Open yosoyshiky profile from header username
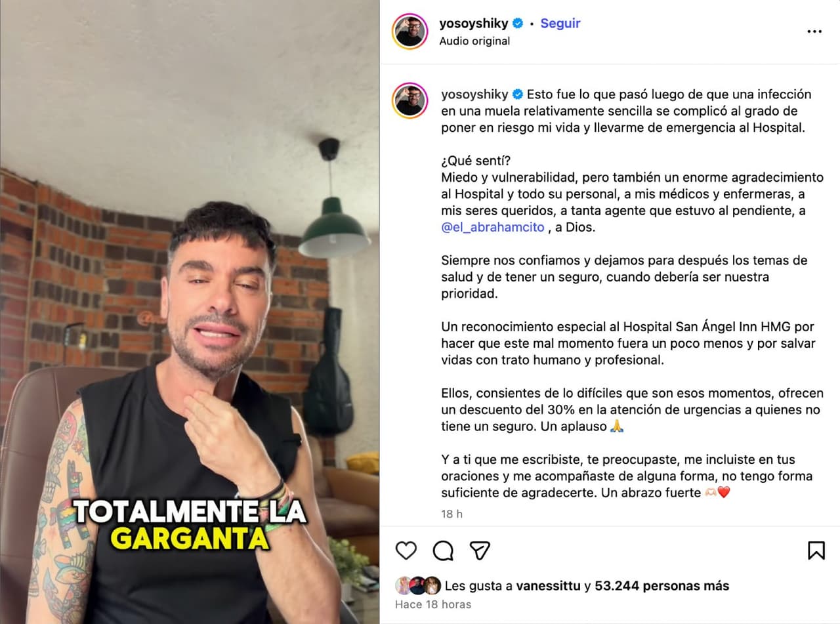840x624 pixels. coord(474,23)
